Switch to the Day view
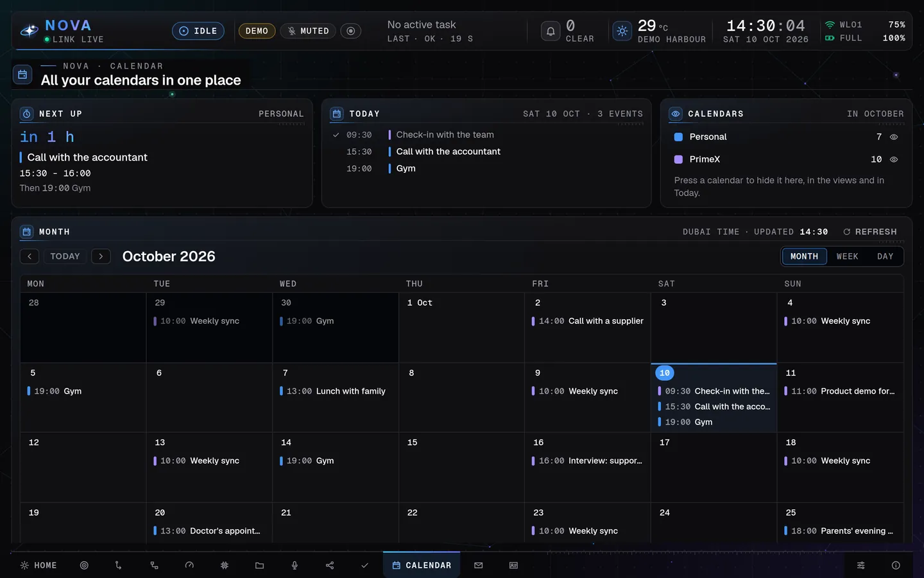Screen dimensions: 924x578 tap(885, 256)
